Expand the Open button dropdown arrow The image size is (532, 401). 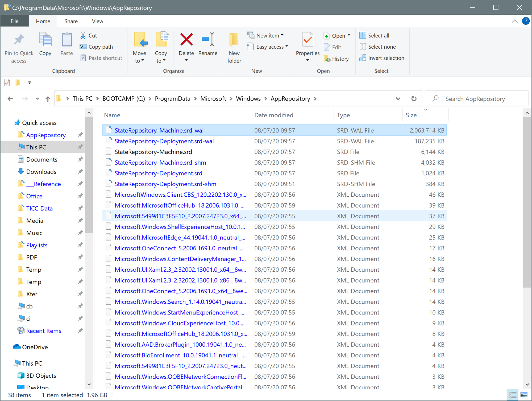349,35
